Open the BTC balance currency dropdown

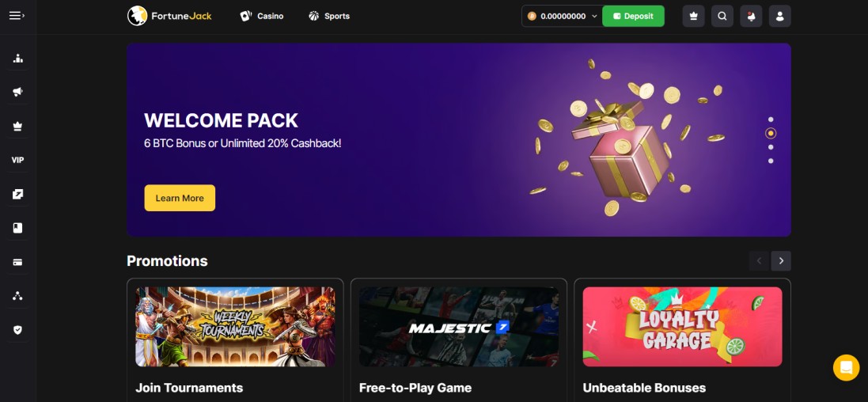pos(561,16)
